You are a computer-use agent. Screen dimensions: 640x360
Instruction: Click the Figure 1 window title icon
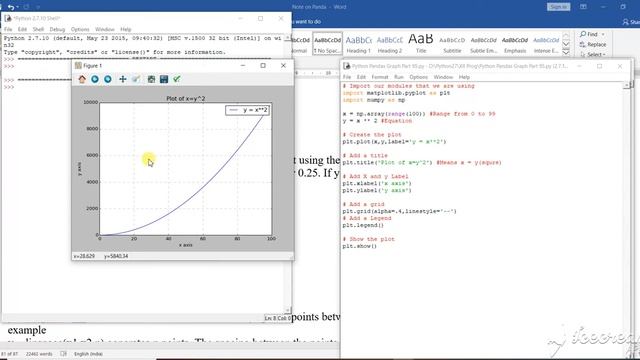click(78, 65)
